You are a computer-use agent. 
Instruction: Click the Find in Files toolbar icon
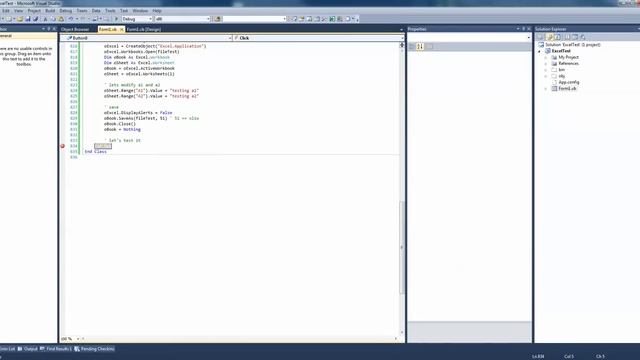click(x=218, y=19)
